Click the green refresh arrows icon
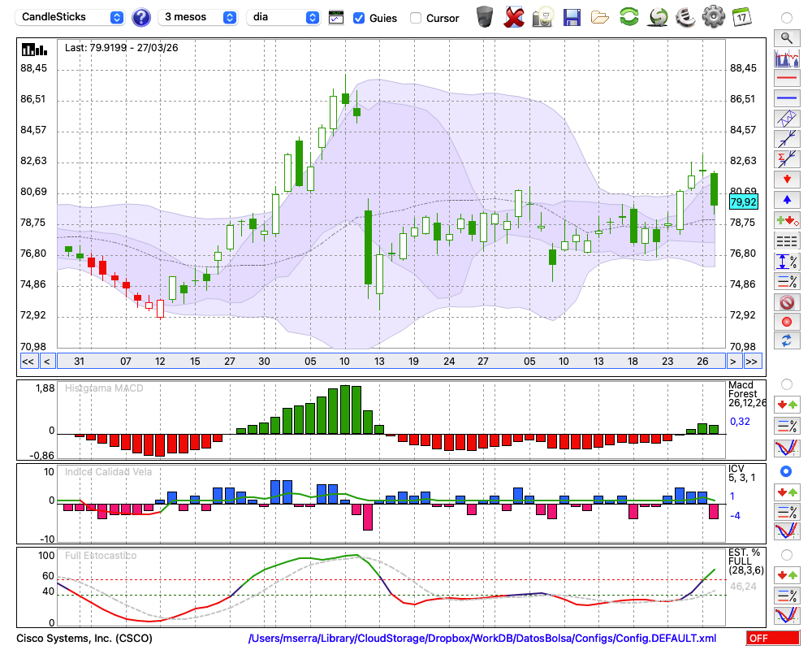812x650 pixels. click(628, 16)
